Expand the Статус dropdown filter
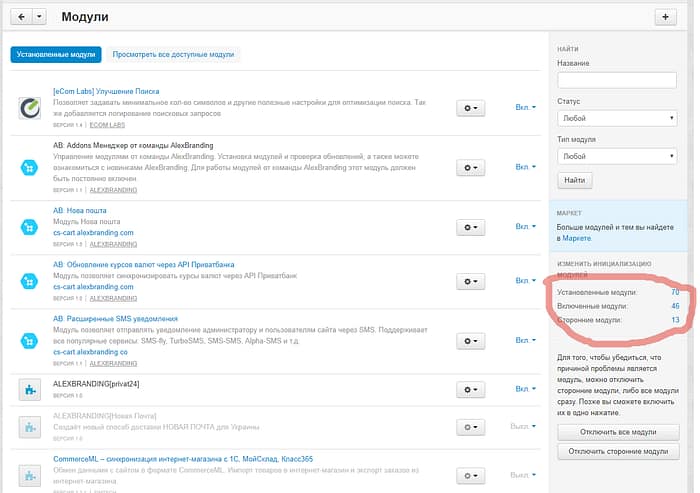The height and width of the screenshot is (493, 700). pos(616,118)
